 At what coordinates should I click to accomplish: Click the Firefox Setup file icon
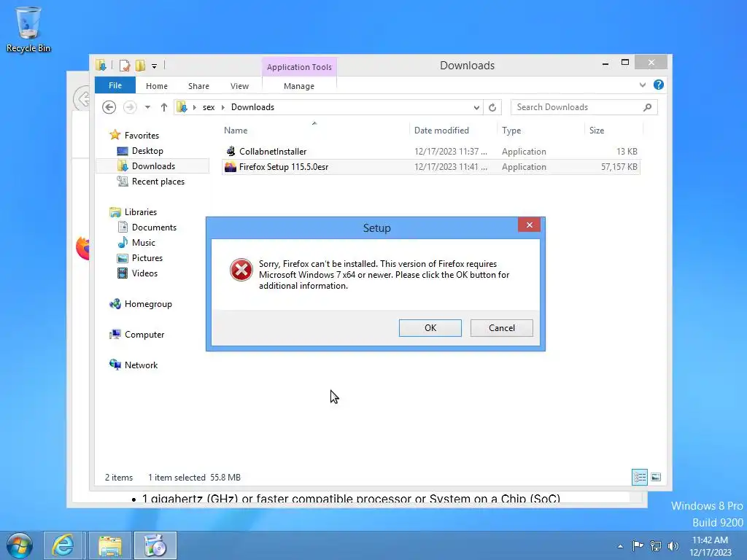tap(231, 167)
